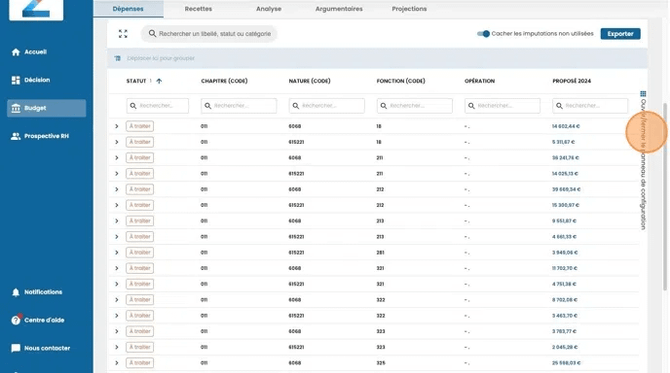Click fonction 323 in the 615221 row

click(x=381, y=347)
